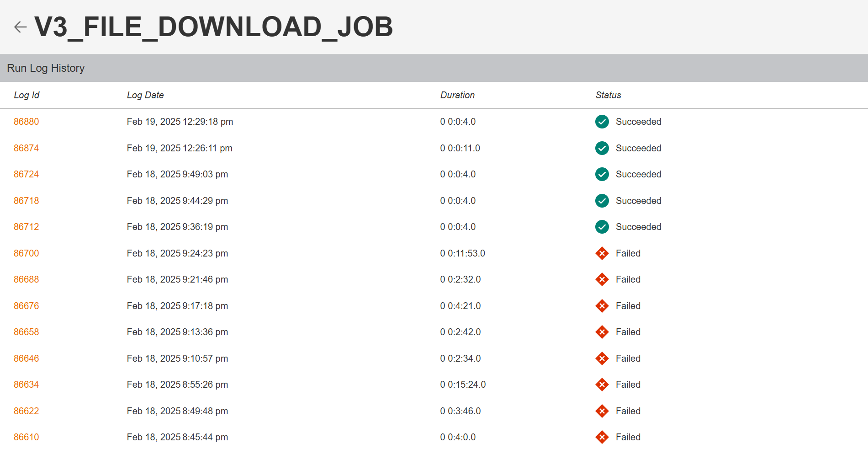Viewport: 868px width, 449px height.
Task: Click the Failed icon for log 86676
Action: (602, 306)
